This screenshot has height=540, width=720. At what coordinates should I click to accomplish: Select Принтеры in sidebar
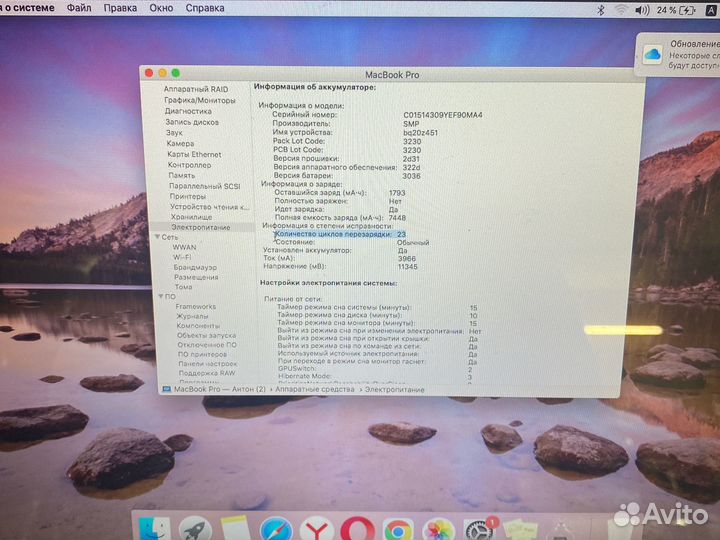point(187,197)
